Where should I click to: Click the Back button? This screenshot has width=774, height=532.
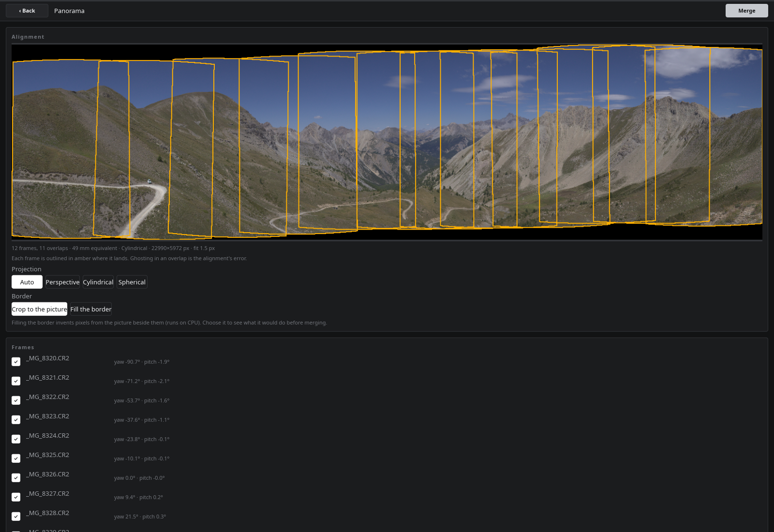tap(27, 11)
